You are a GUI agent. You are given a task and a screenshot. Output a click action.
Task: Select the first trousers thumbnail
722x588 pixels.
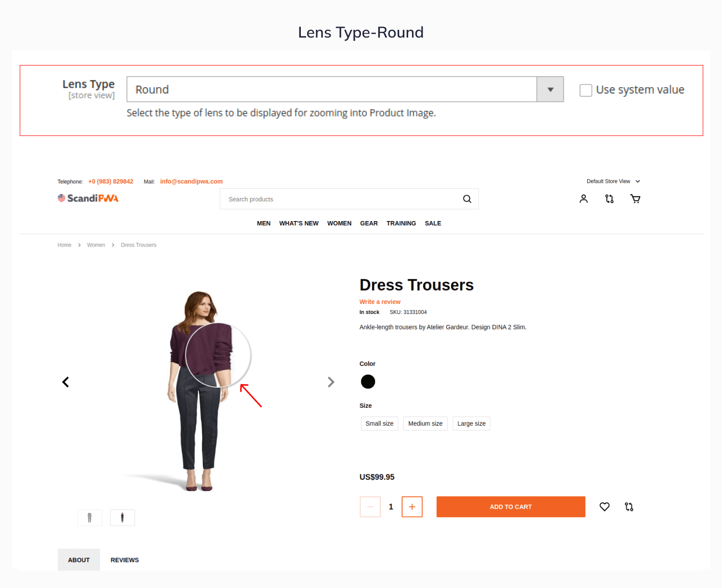click(x=90, y=518)
